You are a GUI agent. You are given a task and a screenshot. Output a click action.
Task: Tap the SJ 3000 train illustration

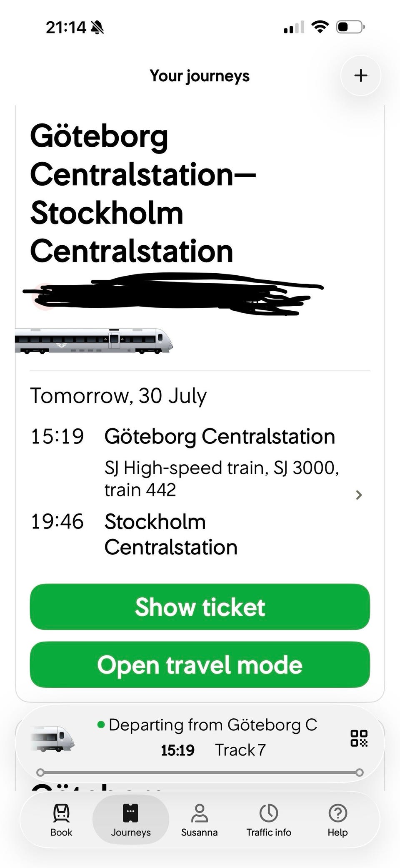click(94, 341)
